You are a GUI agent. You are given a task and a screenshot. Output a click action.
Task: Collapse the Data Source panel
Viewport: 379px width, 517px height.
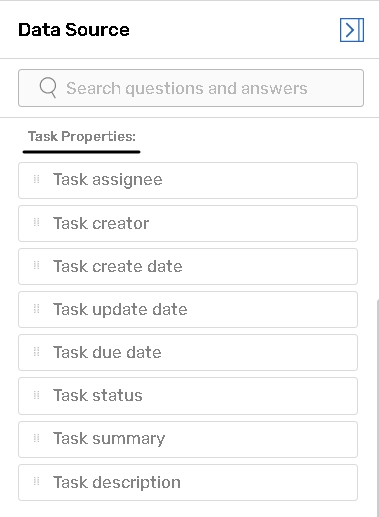[352, 30]
